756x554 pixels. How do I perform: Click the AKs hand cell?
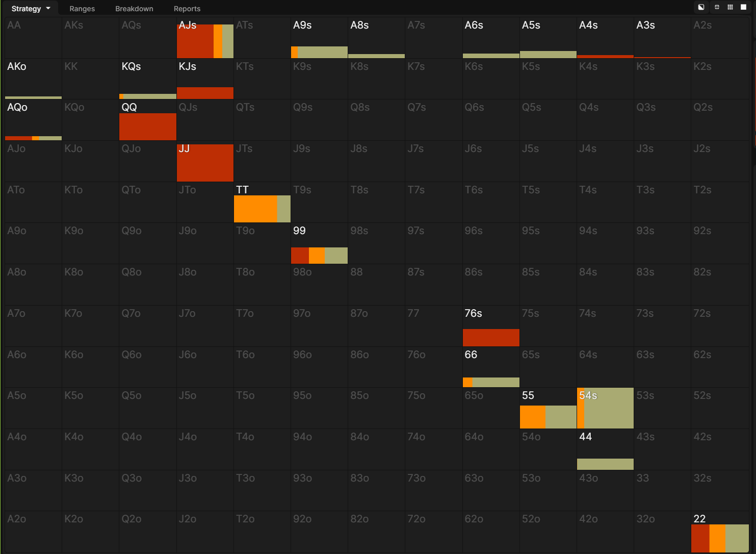90,38
